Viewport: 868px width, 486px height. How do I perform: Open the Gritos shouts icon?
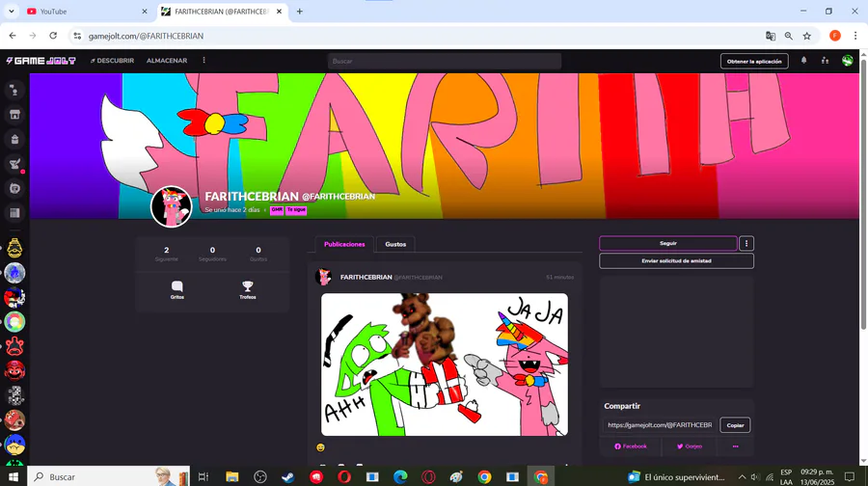[x=177, y=289]
